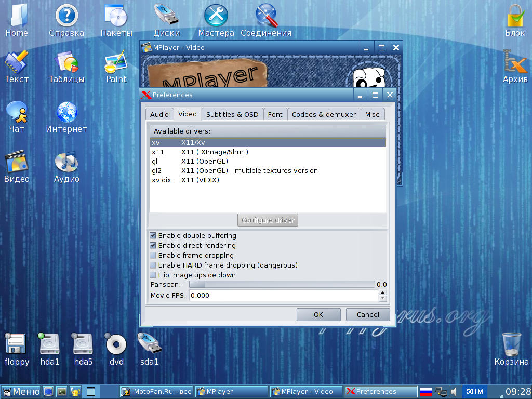
Task: Click the show desktop taskbar icon
Action: coord(48,392)
